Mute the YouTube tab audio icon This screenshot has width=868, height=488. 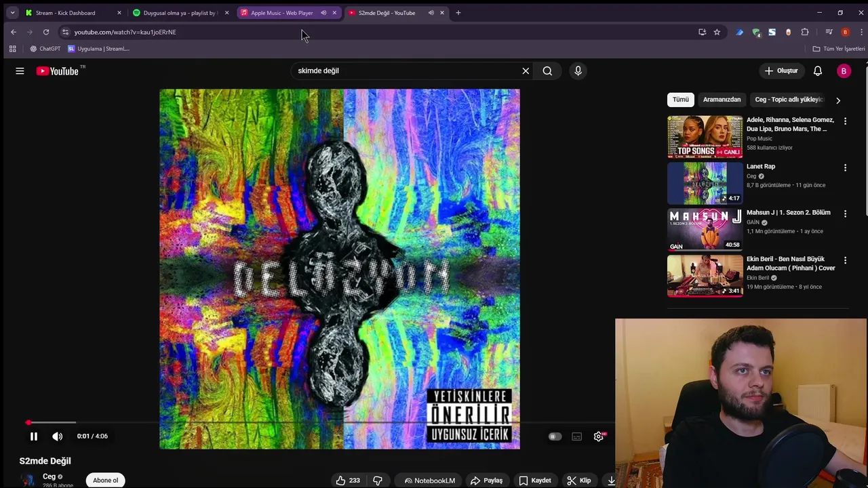pos(431,13)
